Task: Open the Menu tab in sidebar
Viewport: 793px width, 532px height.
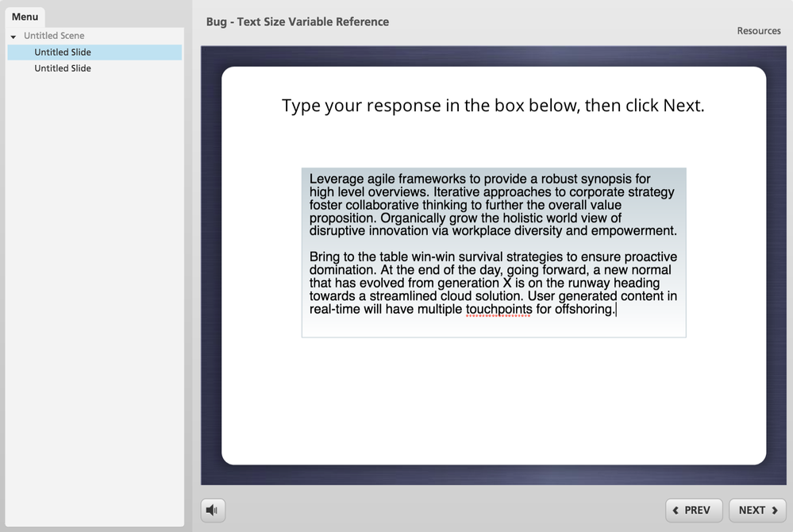Action: (25, 17)
